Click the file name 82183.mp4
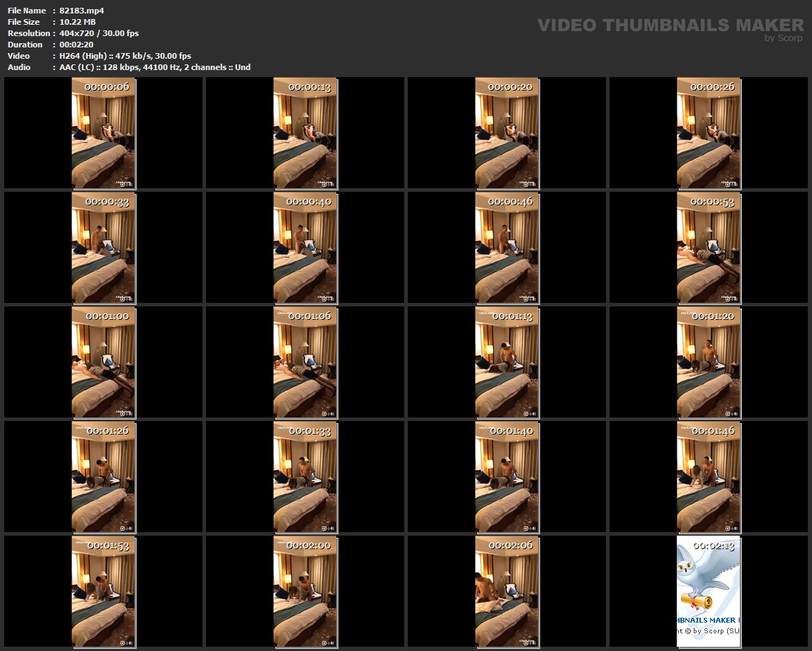Screen dimensions: 812x651 81,11
